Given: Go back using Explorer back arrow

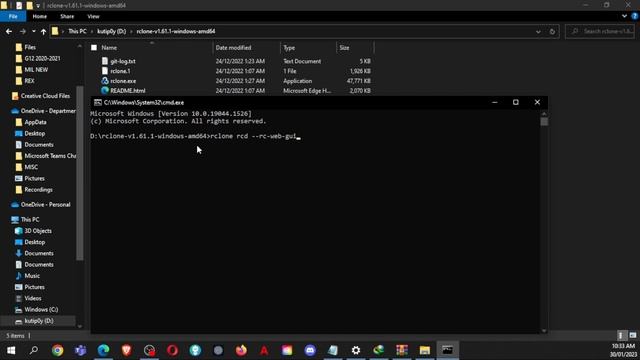Looking at the screenshot, I should coord(9,31).
